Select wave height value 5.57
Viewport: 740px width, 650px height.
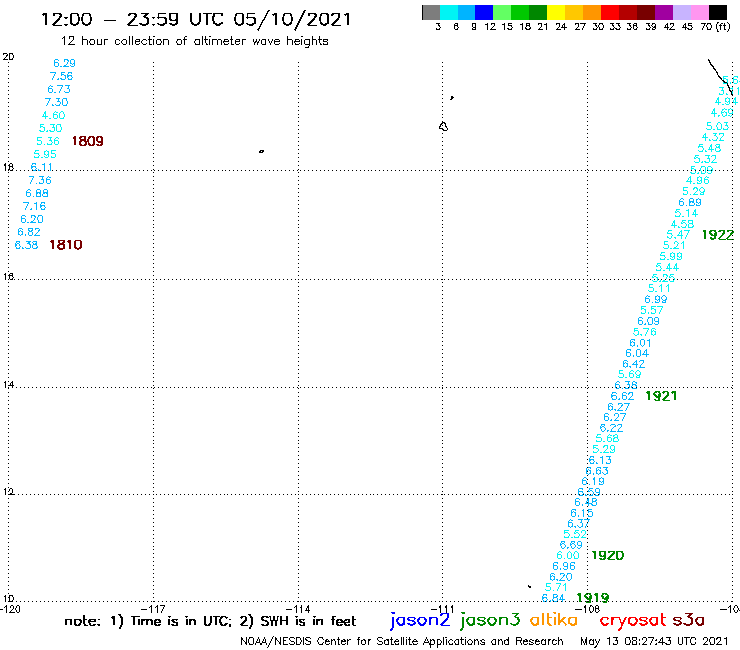tap(652, 310)
